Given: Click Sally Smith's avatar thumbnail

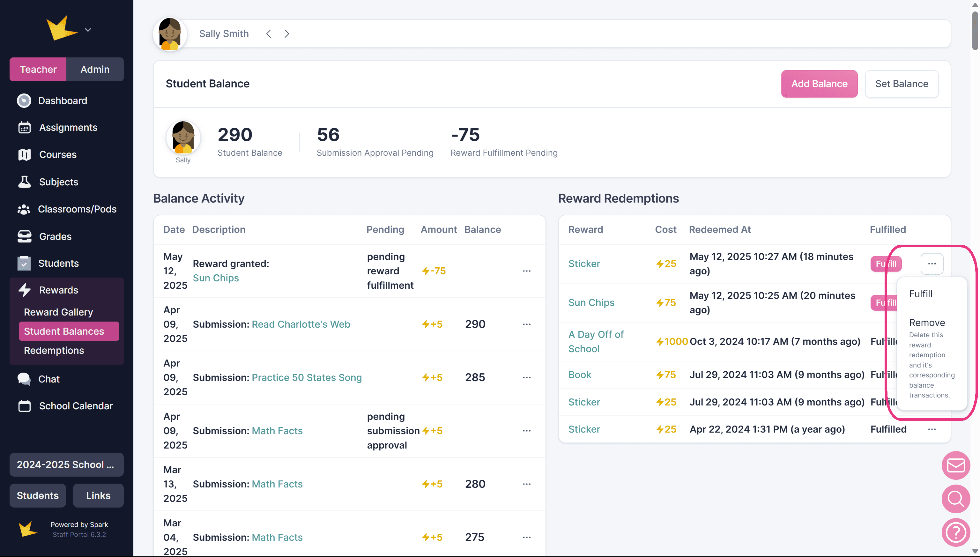Looking at the screenshot, I should 170,34.
